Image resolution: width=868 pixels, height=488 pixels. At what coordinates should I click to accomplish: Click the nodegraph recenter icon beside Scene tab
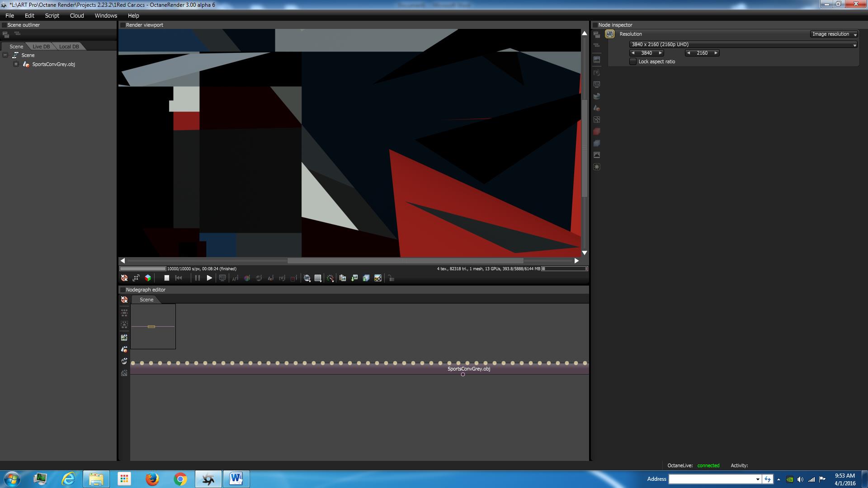click(x=124, y=300)
